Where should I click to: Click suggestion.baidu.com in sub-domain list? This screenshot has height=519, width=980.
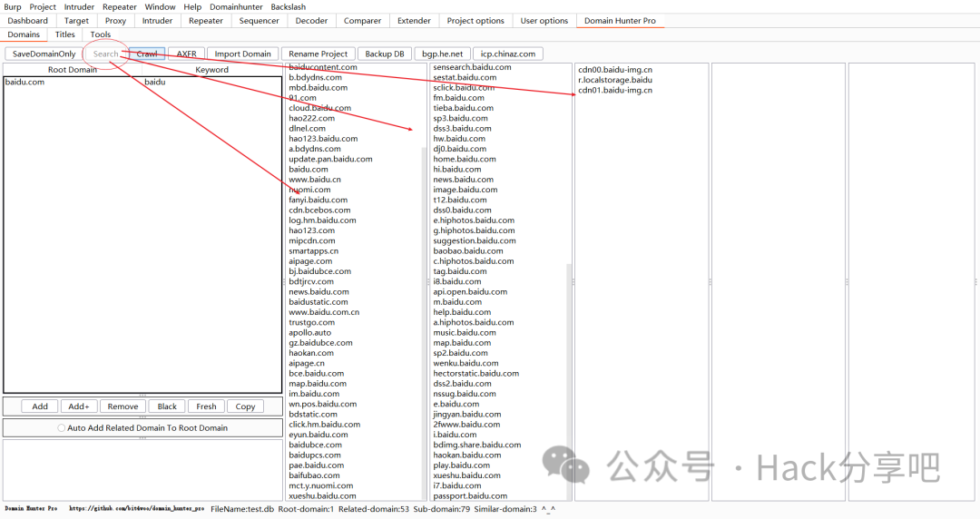(475, 240)
